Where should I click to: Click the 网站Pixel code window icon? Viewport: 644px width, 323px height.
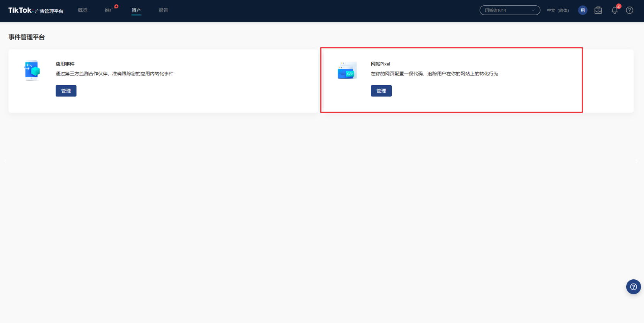click(347, 71)
